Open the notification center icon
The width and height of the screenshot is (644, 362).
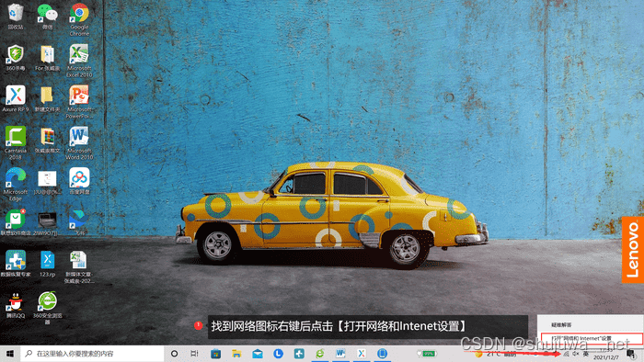pyautogui.click(x=631, y=354)
